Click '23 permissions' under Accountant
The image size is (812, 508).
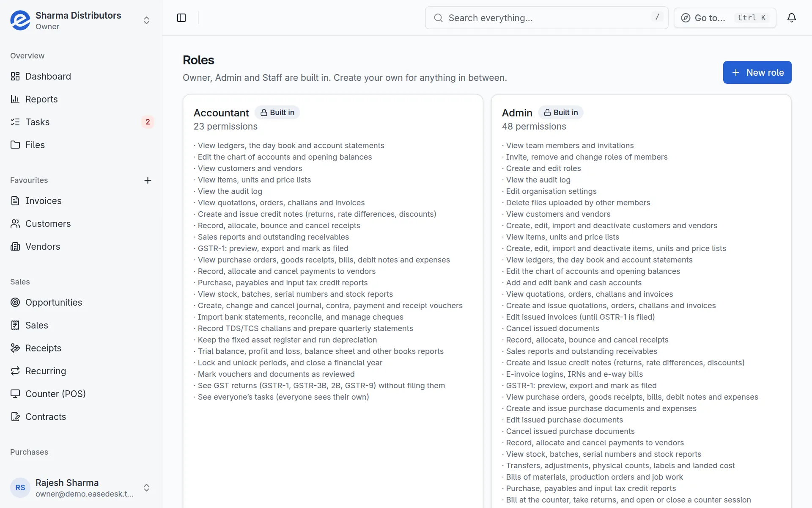225,127
